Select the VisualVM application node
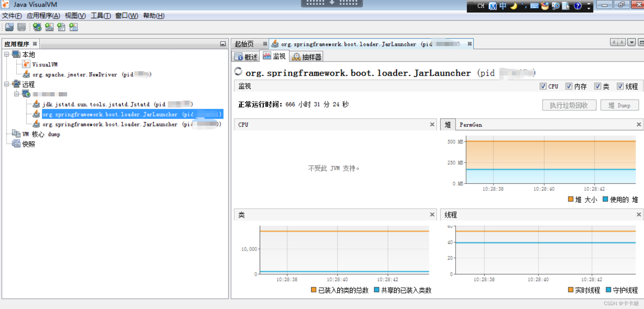Viewport: 644px width, 309px height. [45, 65]
